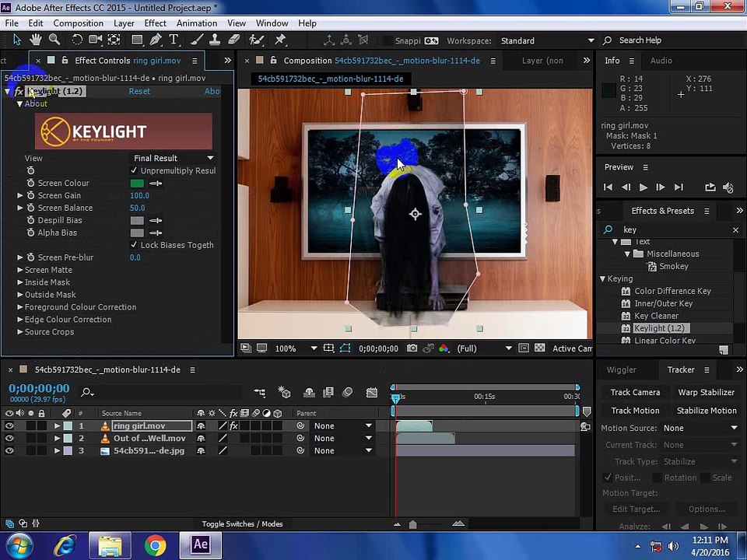Select the Pan Behind anchor point tool
The width and height of the screenshot is (747, 560).
(x=114, y=40)
